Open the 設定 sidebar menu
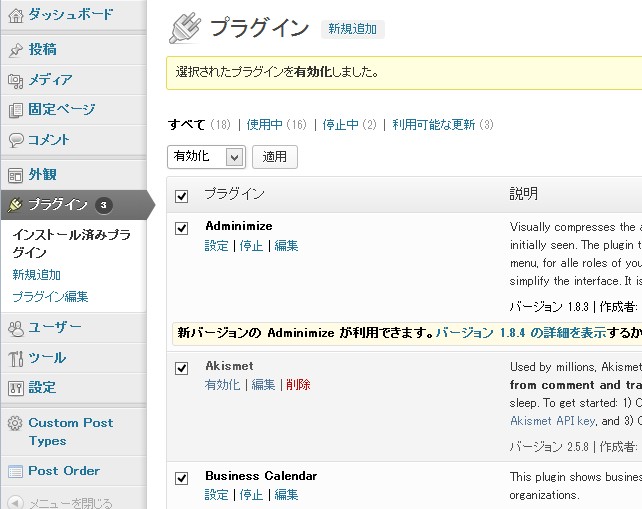 tap(42, 387)
